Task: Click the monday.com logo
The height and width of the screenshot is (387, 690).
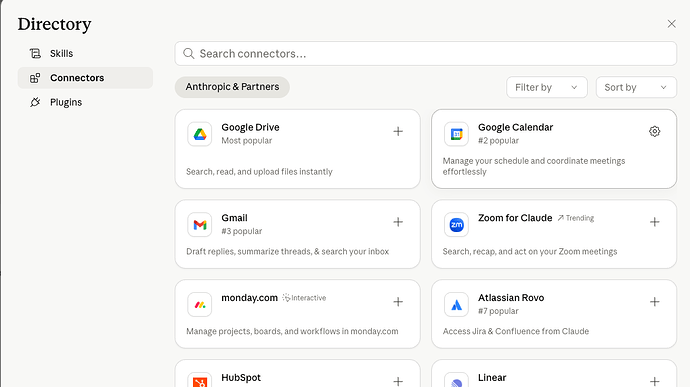Action: click(200, 305)
